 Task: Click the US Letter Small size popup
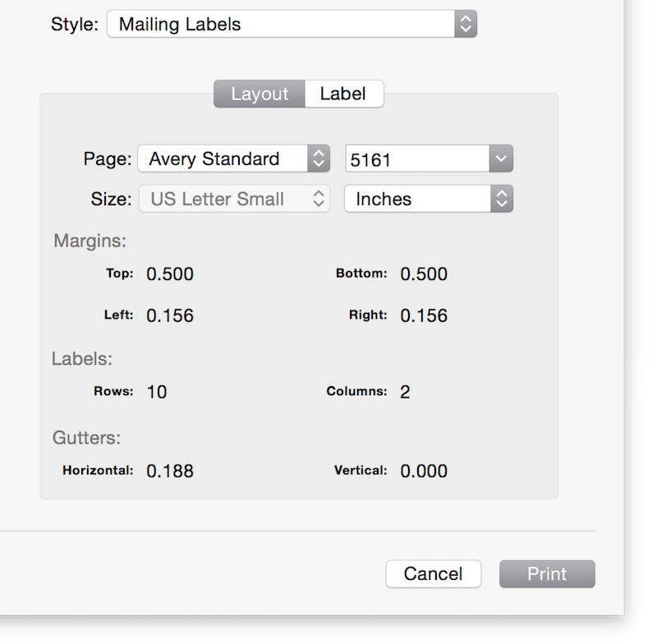234,199
